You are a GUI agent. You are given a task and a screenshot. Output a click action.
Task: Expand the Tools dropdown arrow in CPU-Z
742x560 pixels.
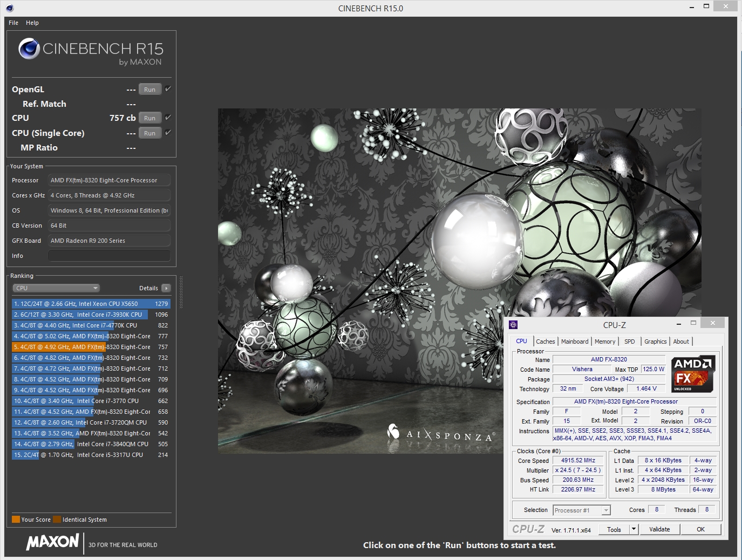(634, 530)
